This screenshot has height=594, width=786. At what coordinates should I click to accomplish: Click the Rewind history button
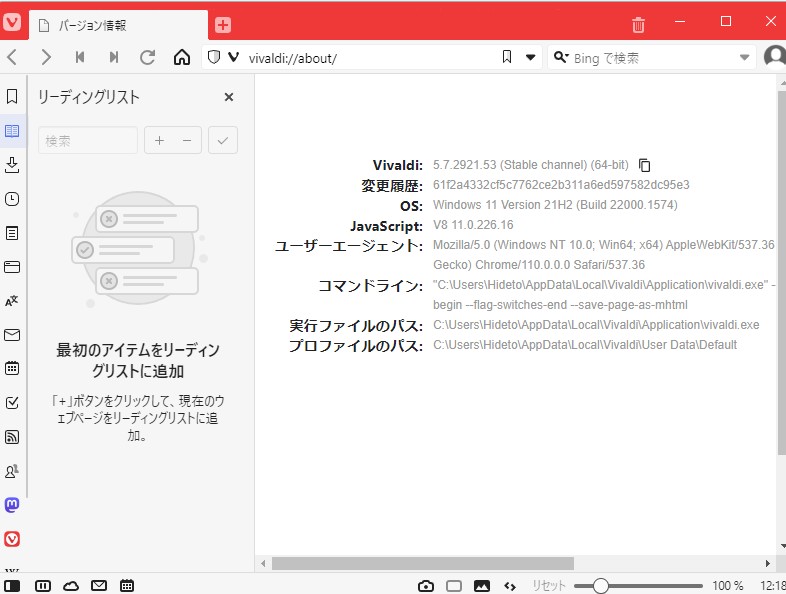(x=80, y=57)
